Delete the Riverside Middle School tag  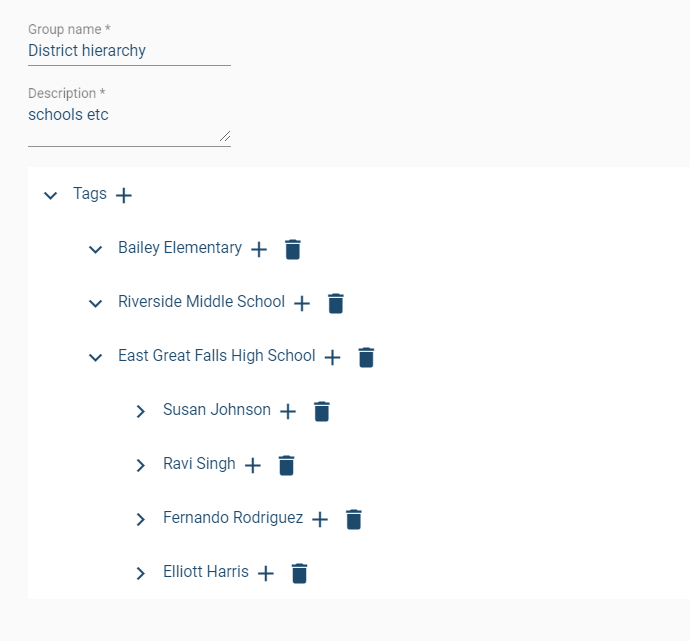pyautogui.click(x=336, y=304)
